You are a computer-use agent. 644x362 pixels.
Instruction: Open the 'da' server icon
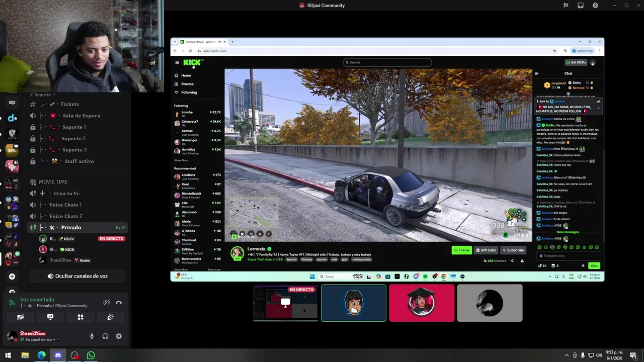[x=12, y=118]
